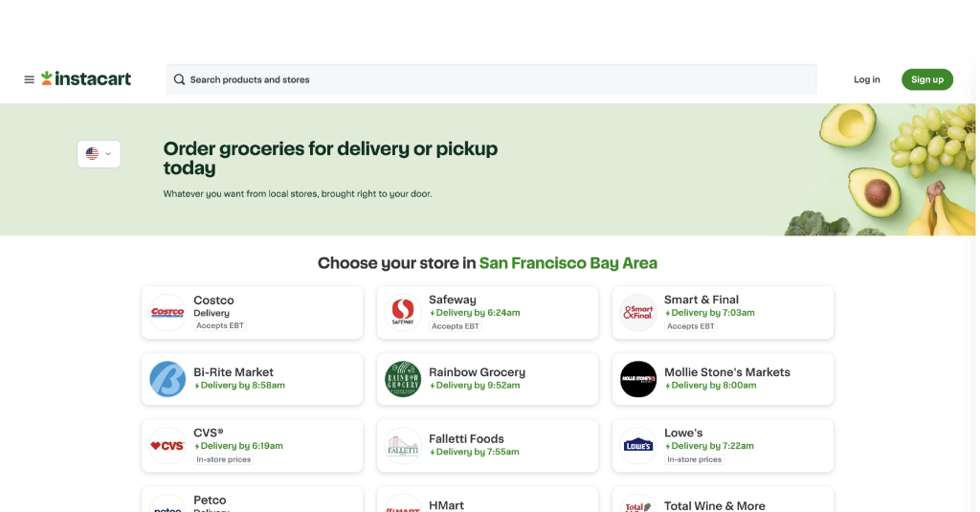Select the HMart store
The width and height of the screenshot is (980, 512).
tap(487, 500)
